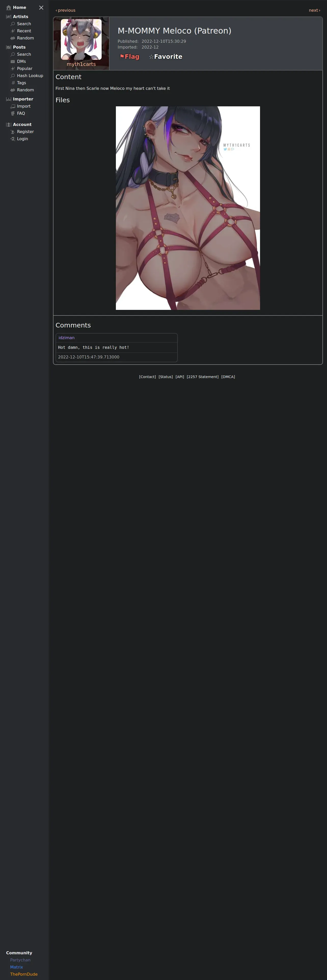Viewport: 327px width, 980px height.
Task: Click the register user icon
Action: [13, 132]
